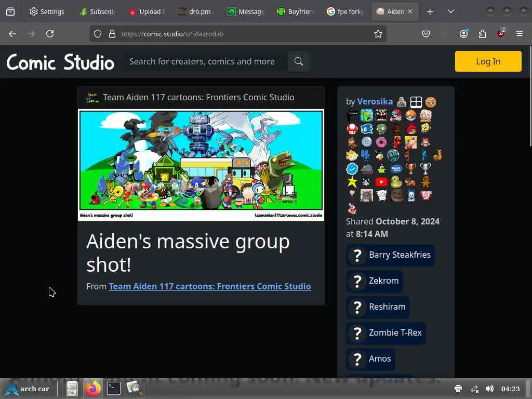
Task: Open the Firefox extensions puzzle icon
Action: point(482,34)
